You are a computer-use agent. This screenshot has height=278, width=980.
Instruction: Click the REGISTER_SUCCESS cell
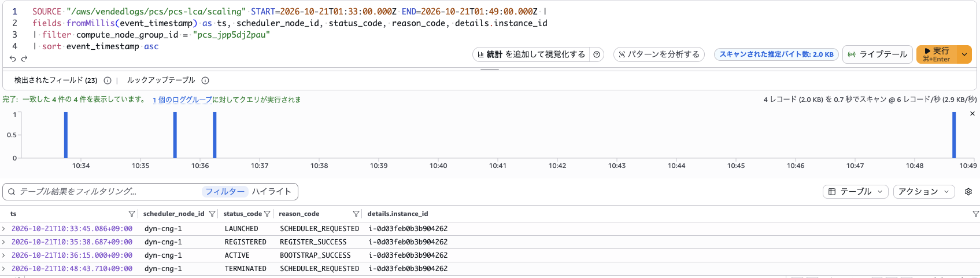pos(313,242)
